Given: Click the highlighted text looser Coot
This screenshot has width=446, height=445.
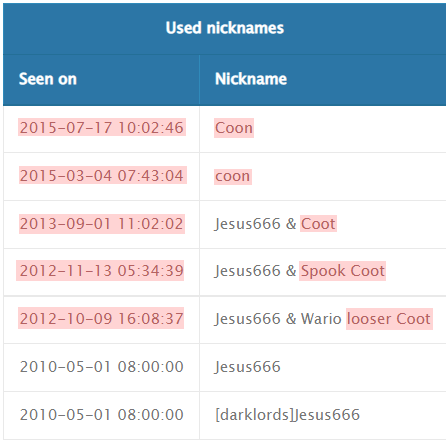Looking at the screenshot, I should click(x=389, y=319).
